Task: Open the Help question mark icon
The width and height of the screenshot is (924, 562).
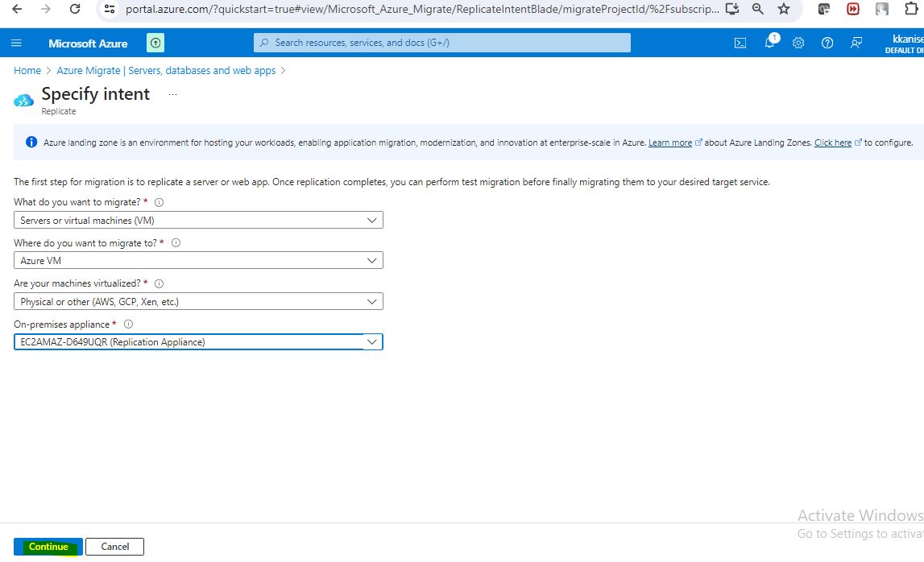Action: pyautogui.click(x=827, y=43)
